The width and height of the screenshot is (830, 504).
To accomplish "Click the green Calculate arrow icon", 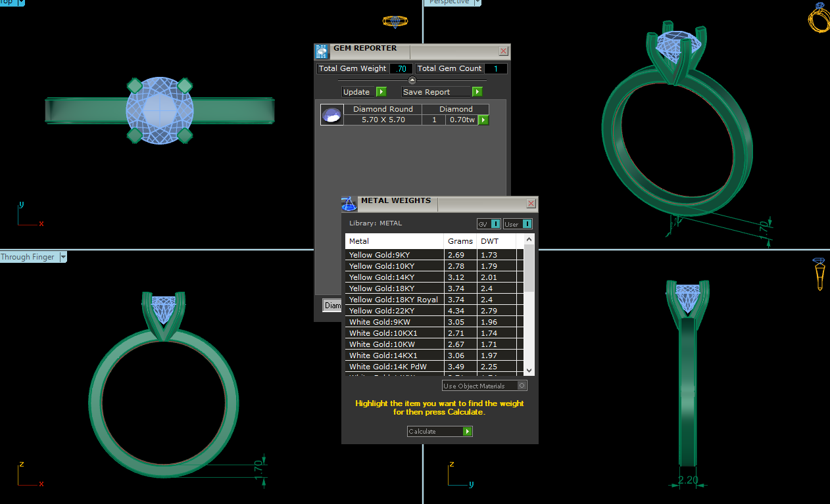I will point(467,432).
